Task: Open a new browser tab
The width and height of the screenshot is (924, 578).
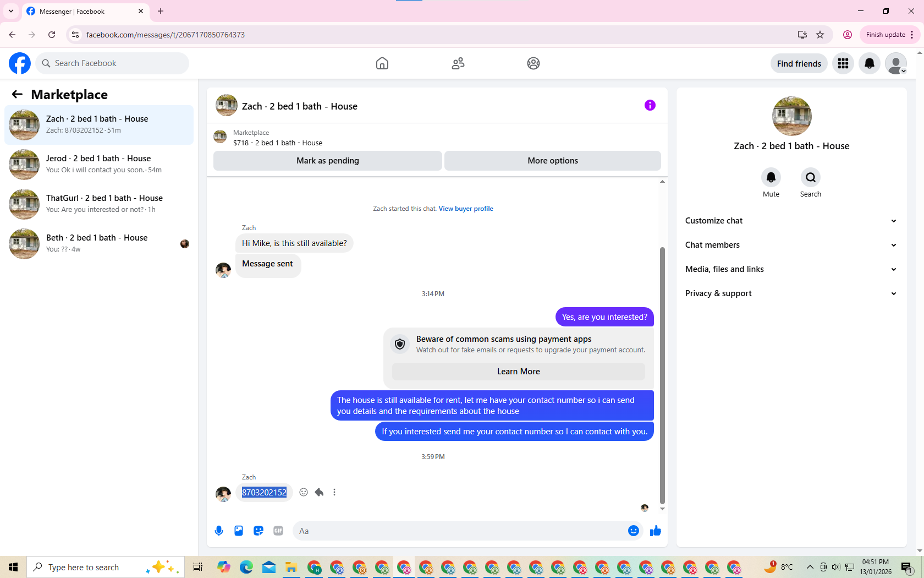Action: 161,11
